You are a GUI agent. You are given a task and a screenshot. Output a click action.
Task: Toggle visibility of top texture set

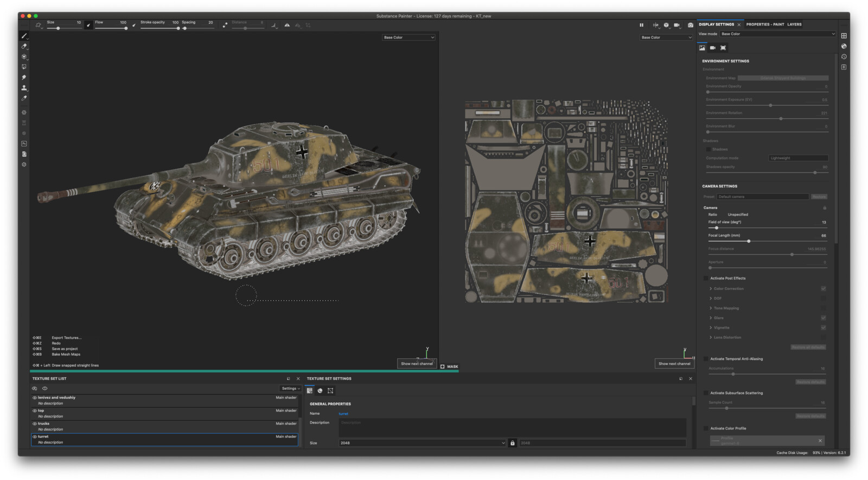pos(35,410)
